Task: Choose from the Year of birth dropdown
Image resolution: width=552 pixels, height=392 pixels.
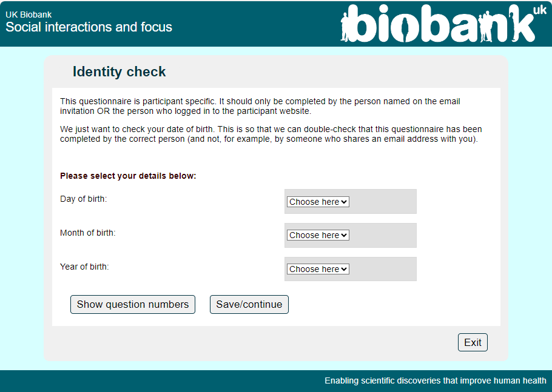Action: pyautogui.click(x=318, y=269)
